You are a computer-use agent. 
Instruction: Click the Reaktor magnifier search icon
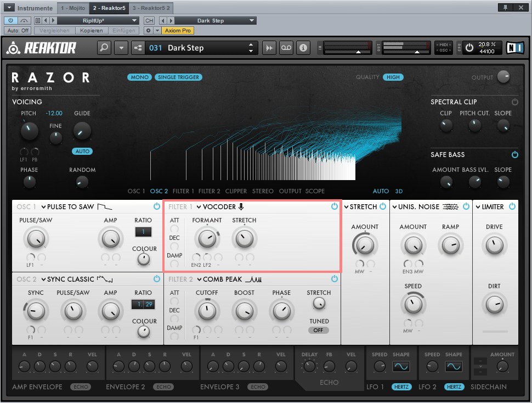pos(104,48)
